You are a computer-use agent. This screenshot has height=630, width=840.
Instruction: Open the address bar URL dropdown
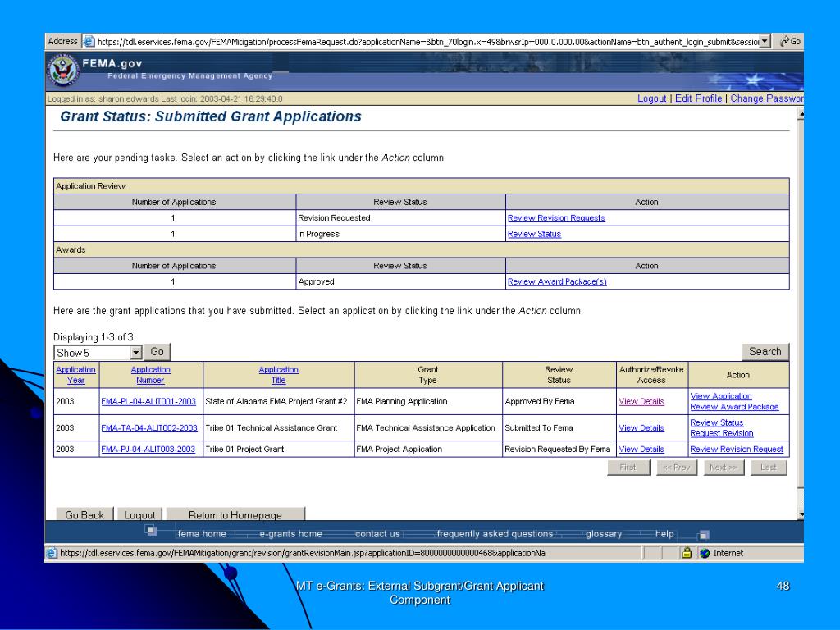point(765,41)
